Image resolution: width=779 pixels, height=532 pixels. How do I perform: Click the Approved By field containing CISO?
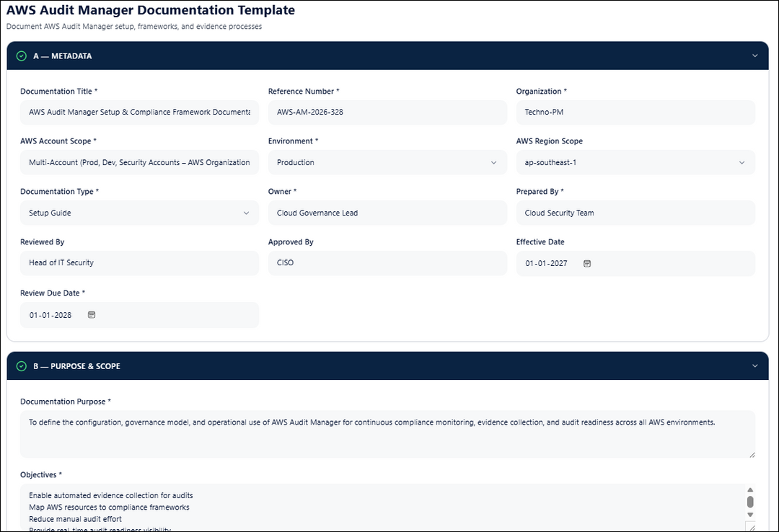tap(387, 263)
